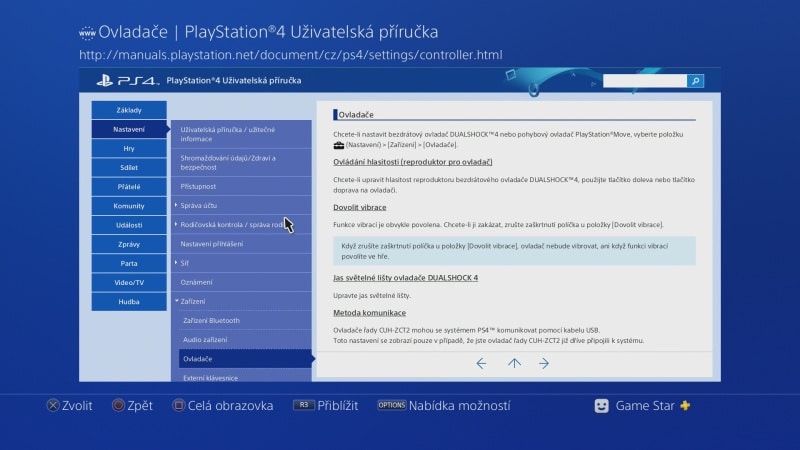Viewport: 800px width, 450px height.
Task: Expand the Síť submenu
Action: point(241,263)
